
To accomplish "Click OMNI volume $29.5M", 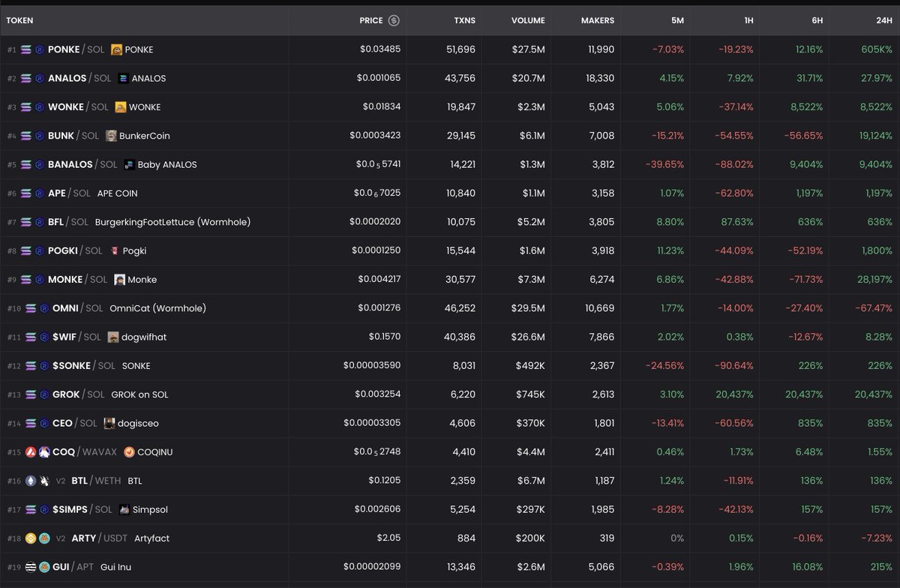I will click(527, 308).
